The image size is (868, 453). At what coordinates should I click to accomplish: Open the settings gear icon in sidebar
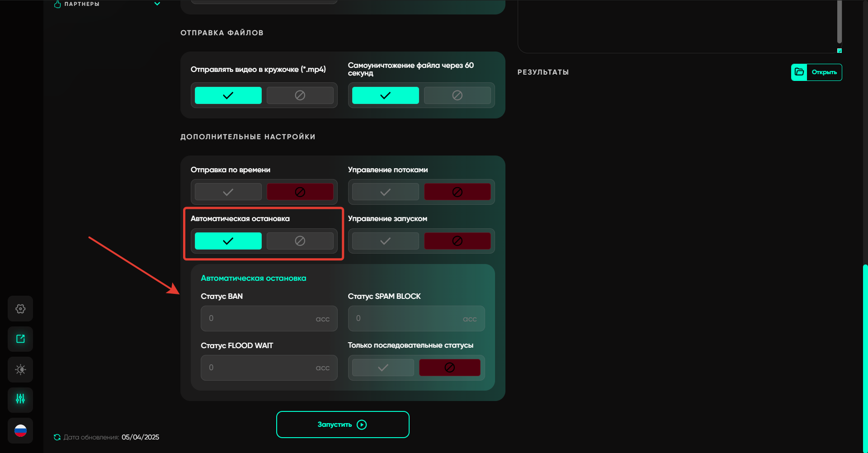(20, 309)
